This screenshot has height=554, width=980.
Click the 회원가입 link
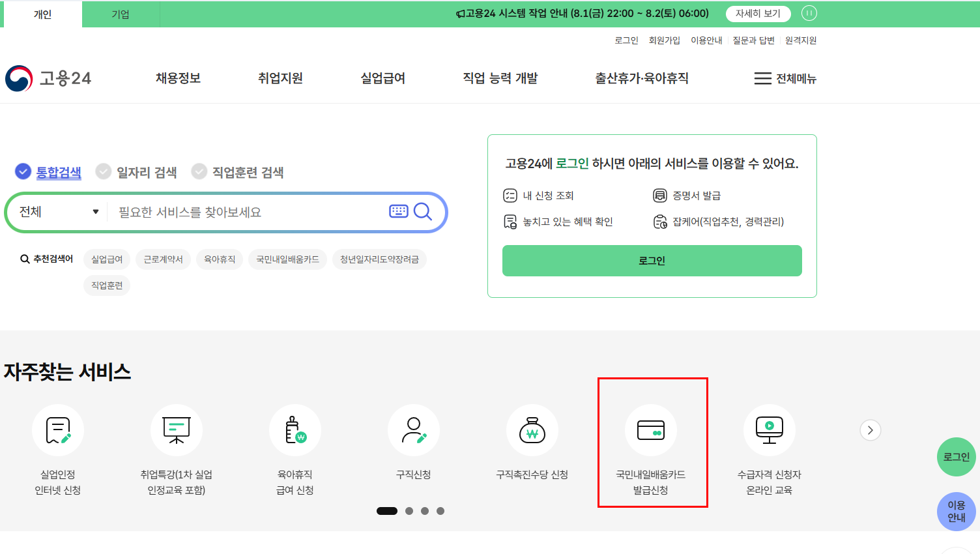pyautogui.click(x=665, y=40)
